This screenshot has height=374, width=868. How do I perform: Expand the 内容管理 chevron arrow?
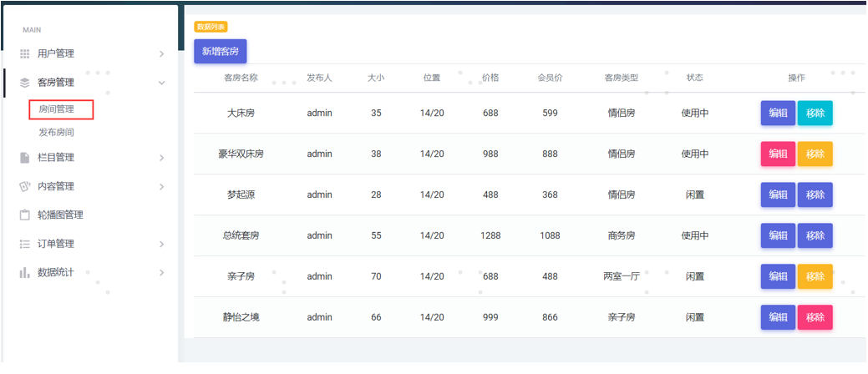pyautogui.click(x=161, y=186)
